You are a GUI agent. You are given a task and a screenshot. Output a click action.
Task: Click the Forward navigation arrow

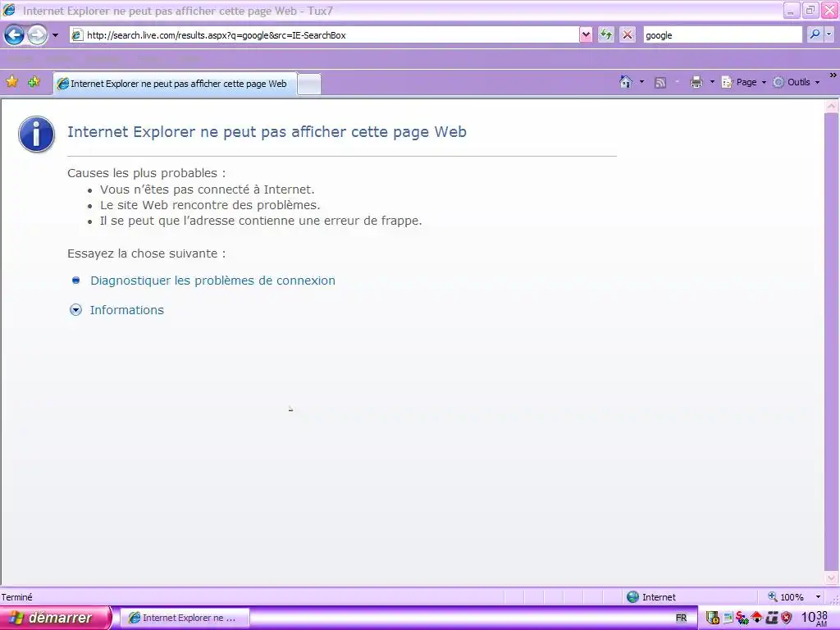[x=37, y=35]
